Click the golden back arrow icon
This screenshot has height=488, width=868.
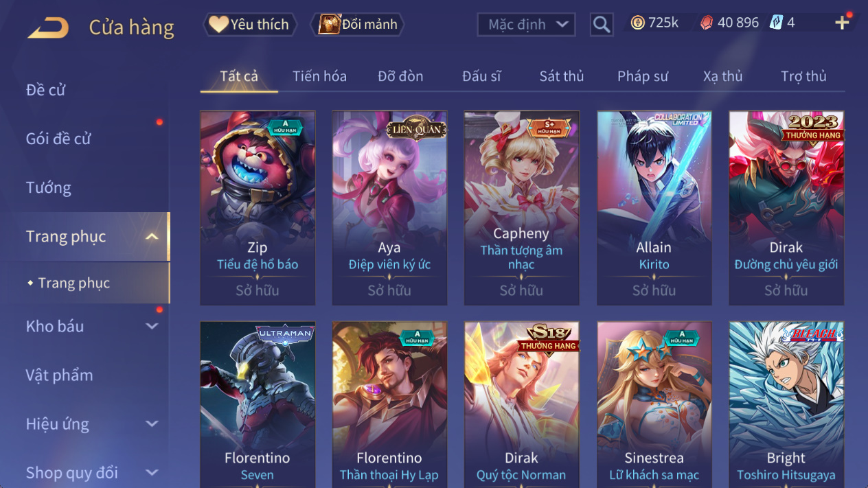coord(48,28)
